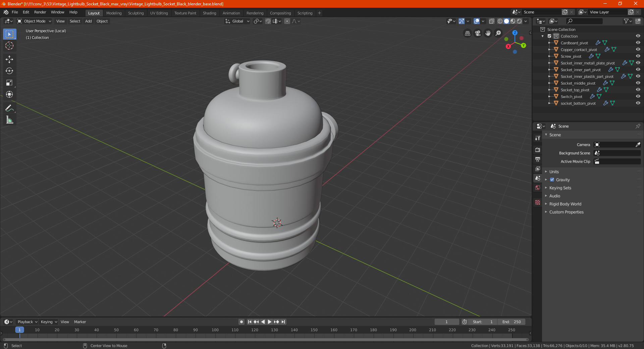The image size is (644, 349).
Task: Open the View Layer properties tab
Action: (538, 168)
